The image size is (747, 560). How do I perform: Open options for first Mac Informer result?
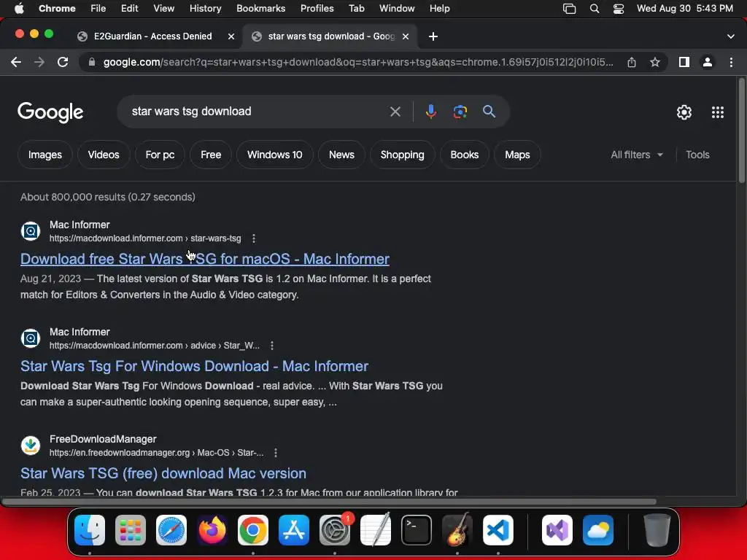coord(253,238)
